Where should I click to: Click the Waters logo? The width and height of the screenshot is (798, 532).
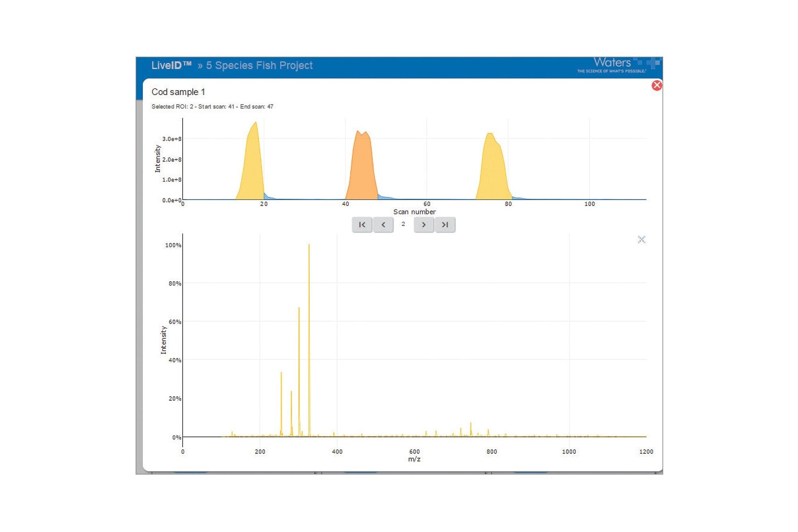pyautogui.click(x=619, y=65)
